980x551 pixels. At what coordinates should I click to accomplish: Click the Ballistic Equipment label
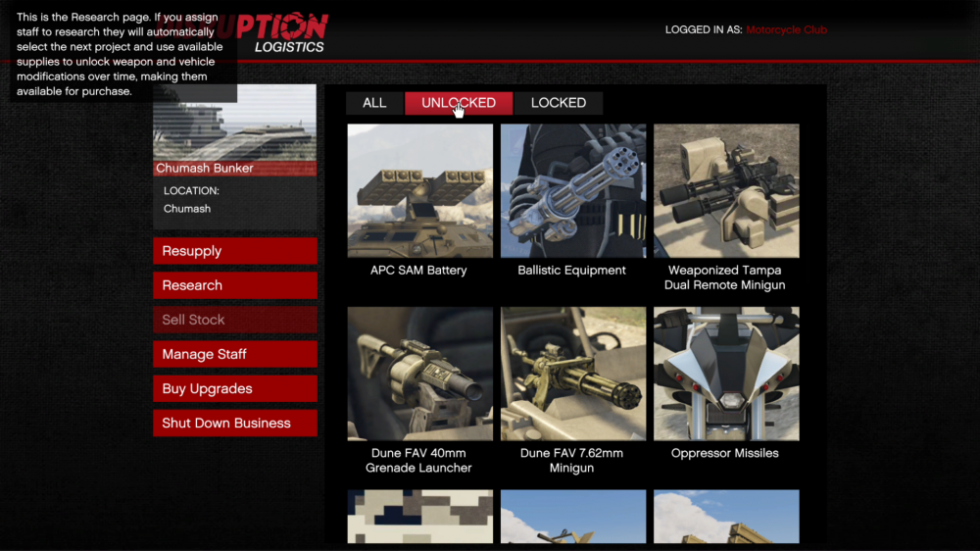coord(572,271)
